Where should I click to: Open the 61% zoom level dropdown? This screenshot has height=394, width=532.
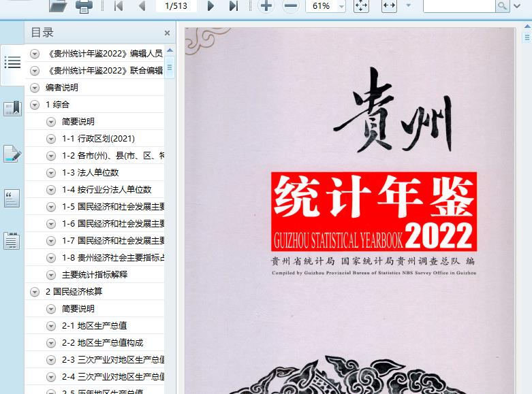tap(341, 6)
